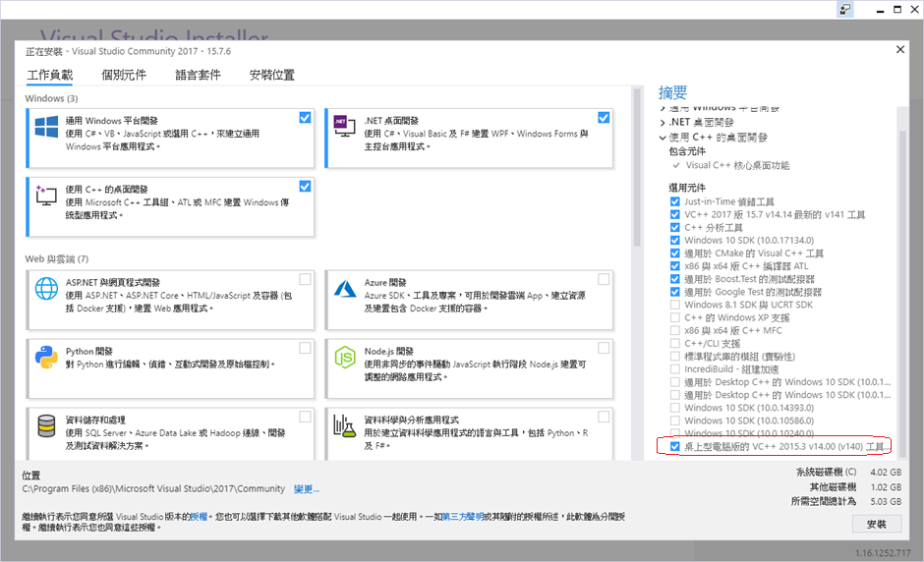Uncheck Windows 10 SDK (10.0.17134.0)
Viewport: 924px width, 562px height.
point(674,240)
